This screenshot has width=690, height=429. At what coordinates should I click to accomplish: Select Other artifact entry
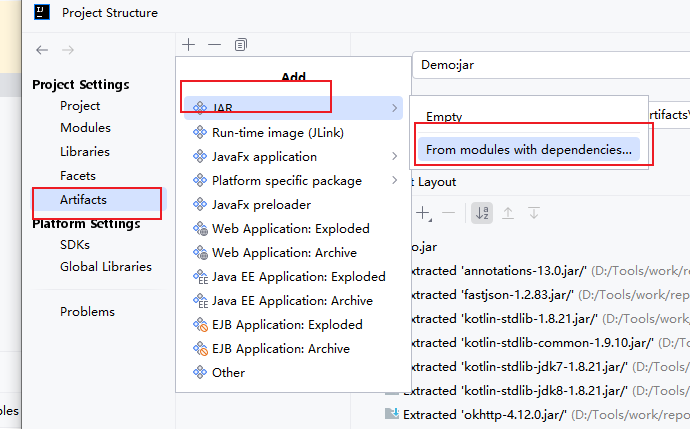[293, 373]
